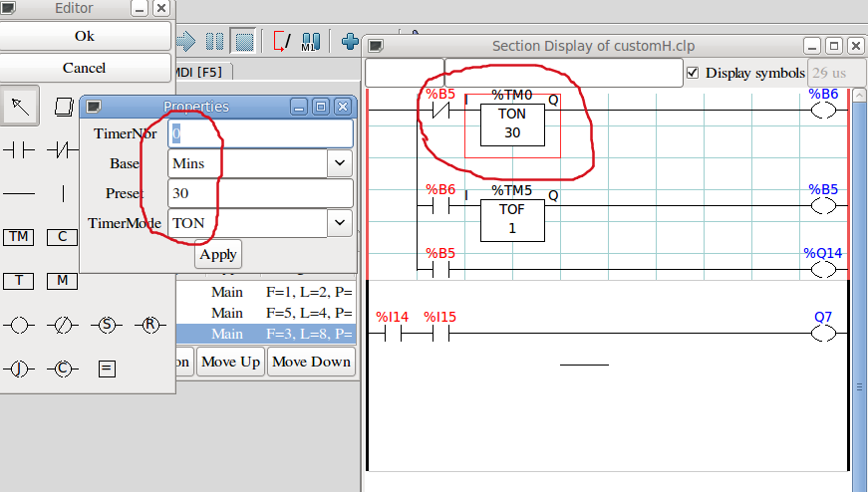The image size is (868, 492).
Task: Select the %I15 contact
Action: coord(440,334)
